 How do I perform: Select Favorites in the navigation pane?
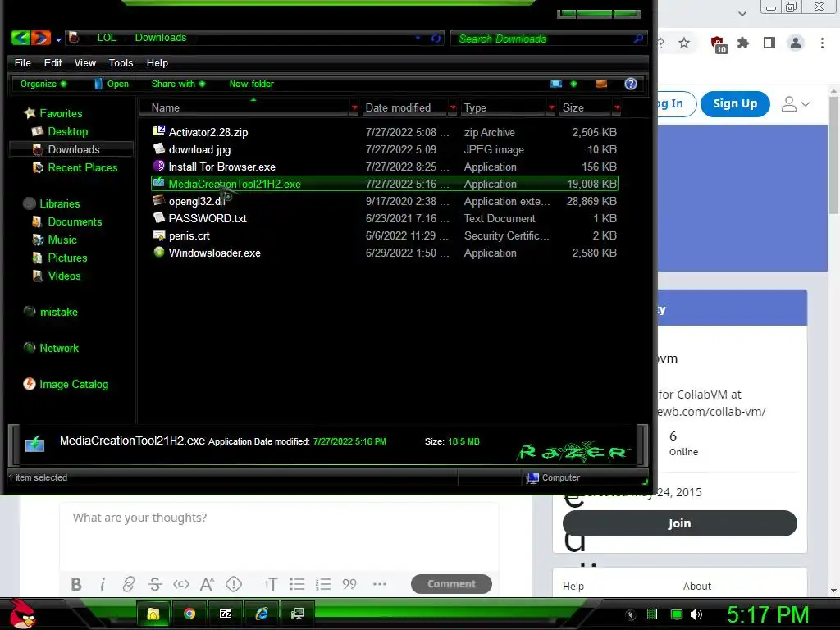[x=61, y=113]
